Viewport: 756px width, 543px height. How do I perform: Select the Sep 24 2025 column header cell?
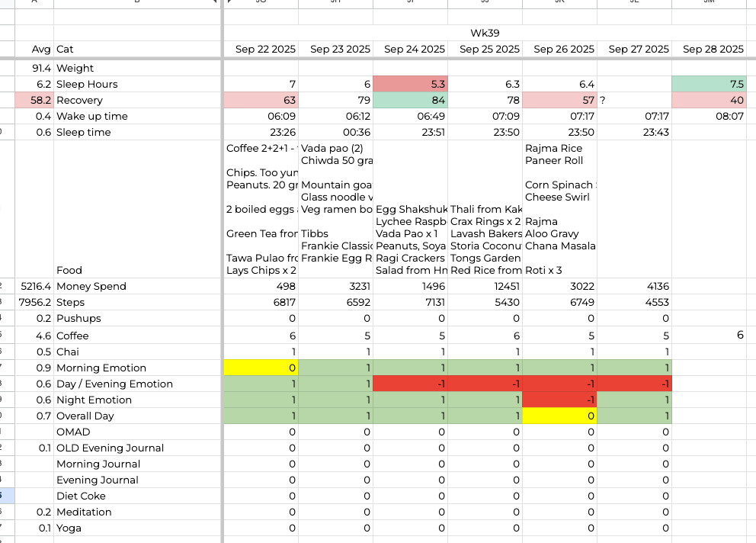(x=411, y=50)
